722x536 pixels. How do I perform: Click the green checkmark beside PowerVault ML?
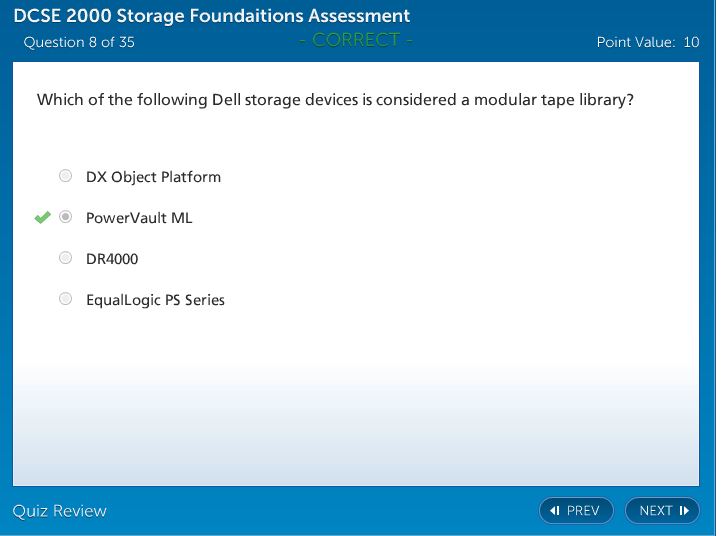[42, 217]
